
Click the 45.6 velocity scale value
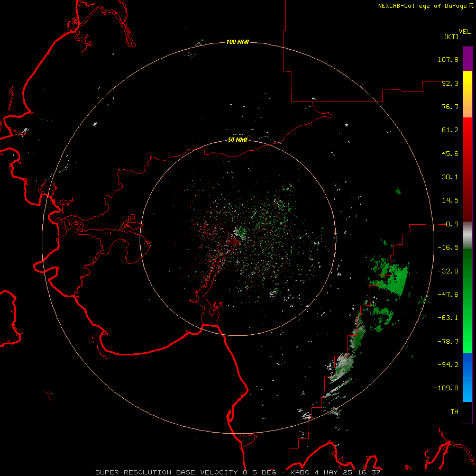coord(450,153)
